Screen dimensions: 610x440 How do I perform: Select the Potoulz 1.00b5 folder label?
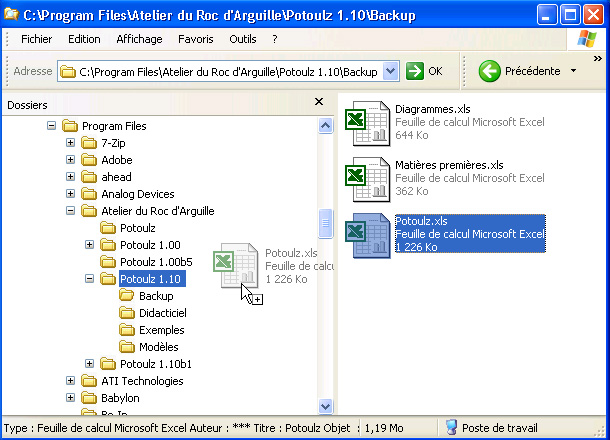click(156, 262)
